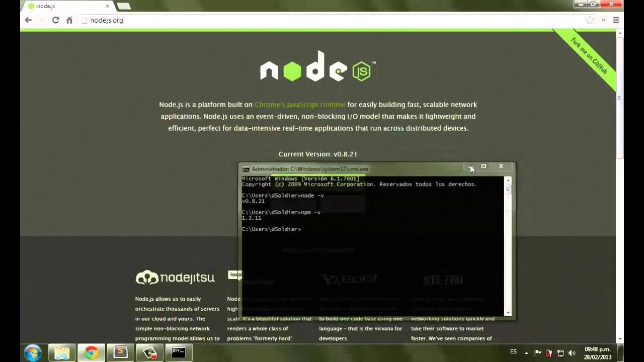Maximize the cmd.exe window
644x362 pixels.
(x=484, y=166)
